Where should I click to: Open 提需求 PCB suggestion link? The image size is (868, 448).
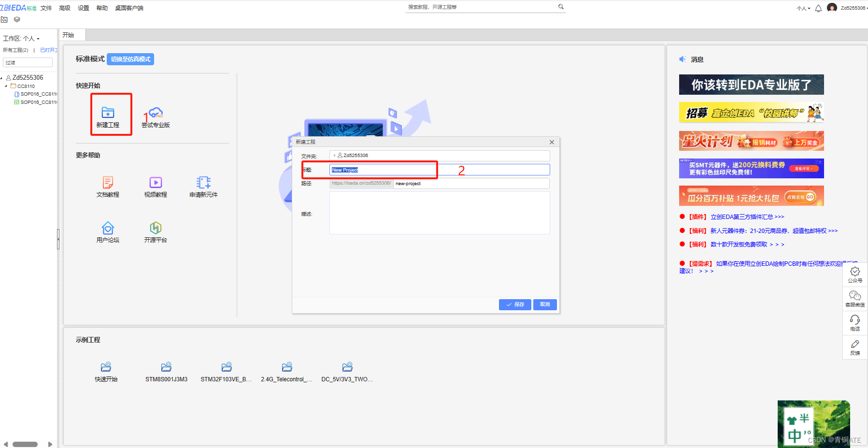point(768,267)
